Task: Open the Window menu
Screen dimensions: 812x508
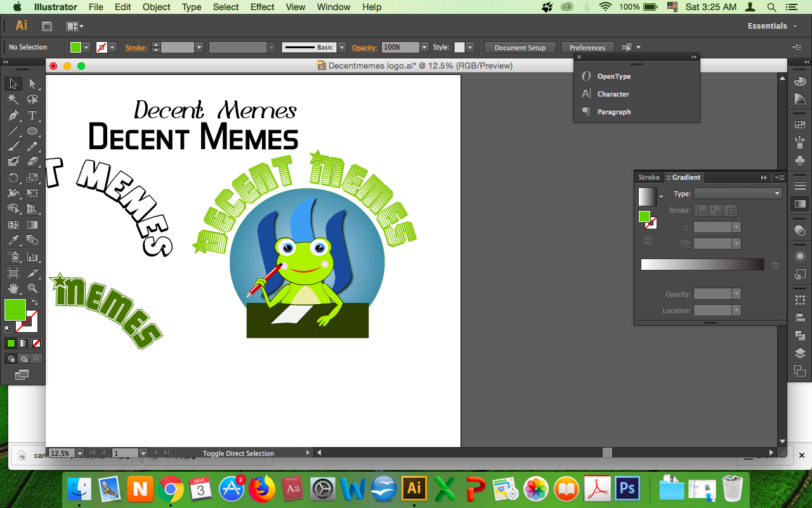Action: (x=333, y=7)
